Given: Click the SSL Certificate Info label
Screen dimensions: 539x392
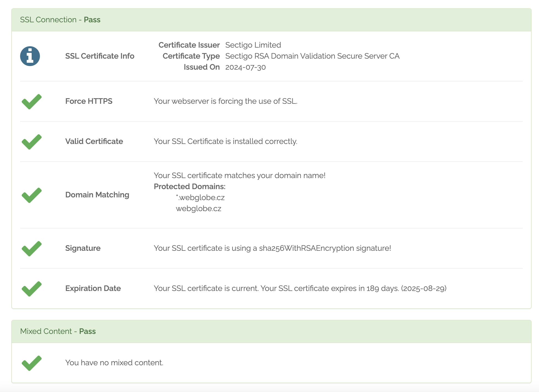Looking at the screenshot, I should (x=100, y=56).
